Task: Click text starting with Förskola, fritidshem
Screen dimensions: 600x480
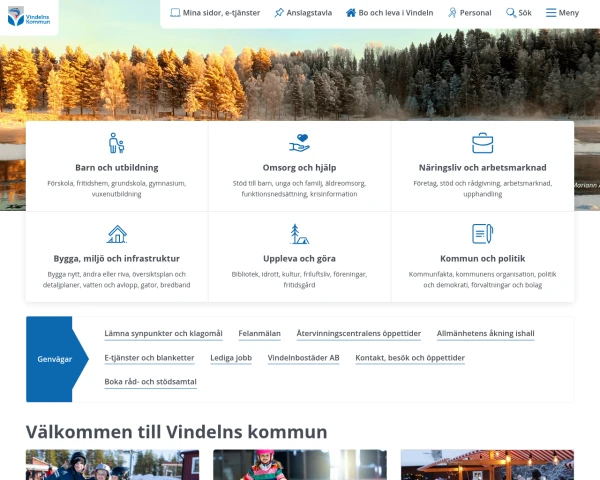Action: point(117,189)
